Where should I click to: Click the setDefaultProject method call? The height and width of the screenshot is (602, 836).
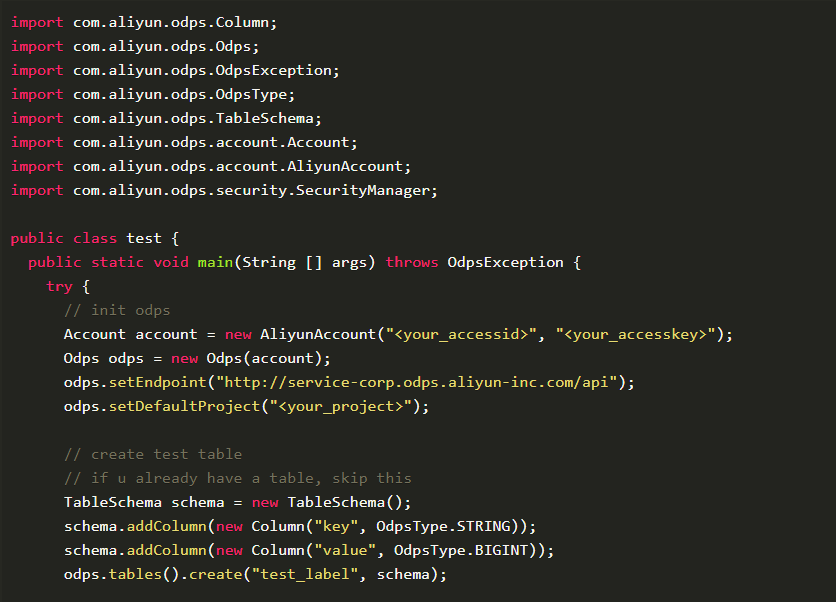tap(184, 406)
